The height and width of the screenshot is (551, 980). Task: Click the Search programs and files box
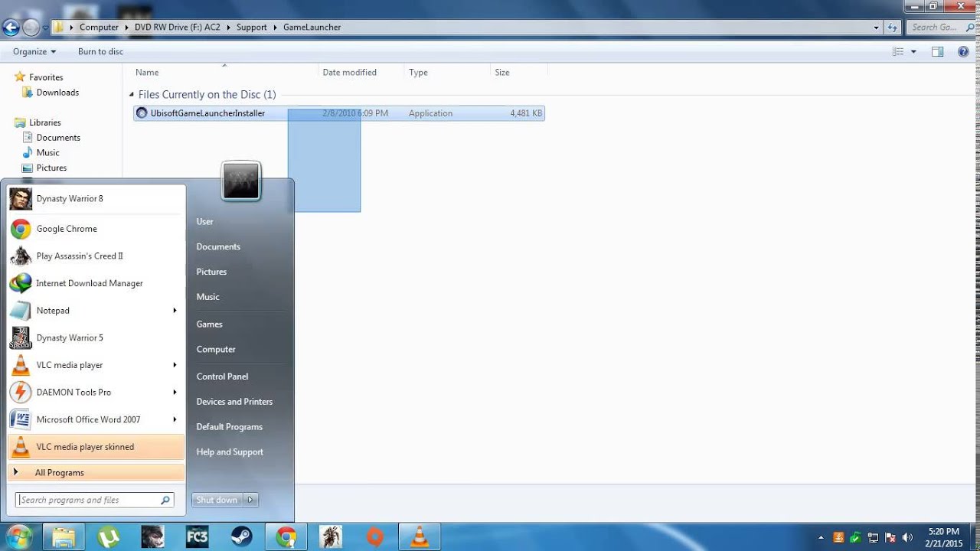[x=95, y=500]
